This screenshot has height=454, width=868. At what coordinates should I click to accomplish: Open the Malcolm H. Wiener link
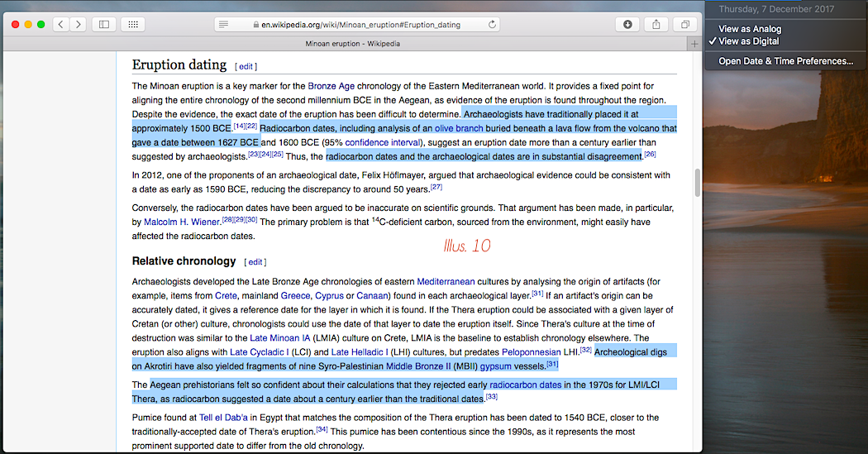(x=182, y=222)
